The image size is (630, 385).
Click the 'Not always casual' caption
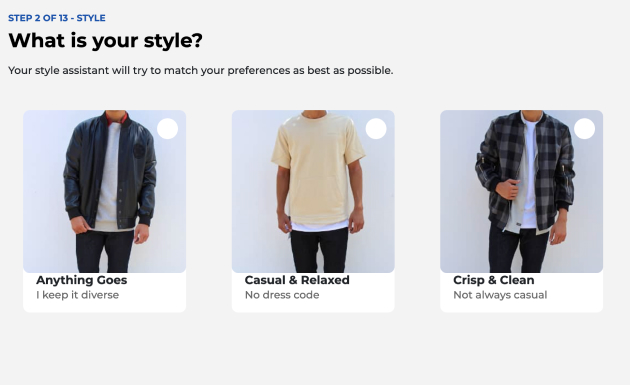point(500,295)
